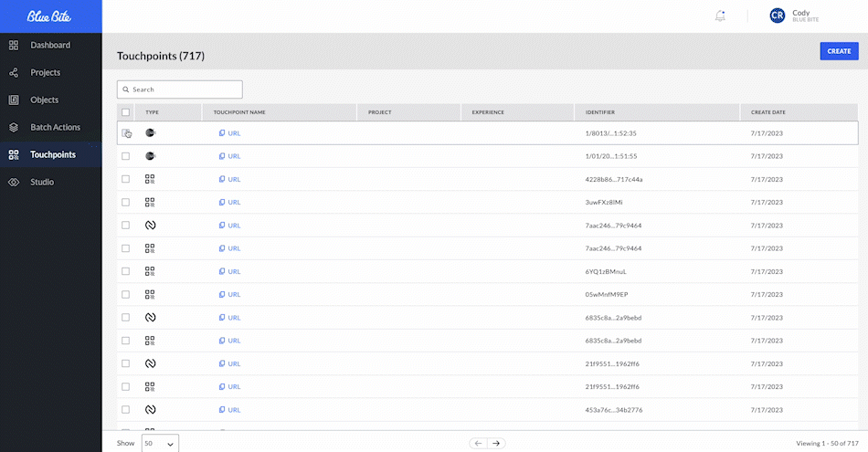Screen dimensions: 868x452
Task: Click NFC type icon for 453a76c...34b2776 row
Action: [150, 410]
